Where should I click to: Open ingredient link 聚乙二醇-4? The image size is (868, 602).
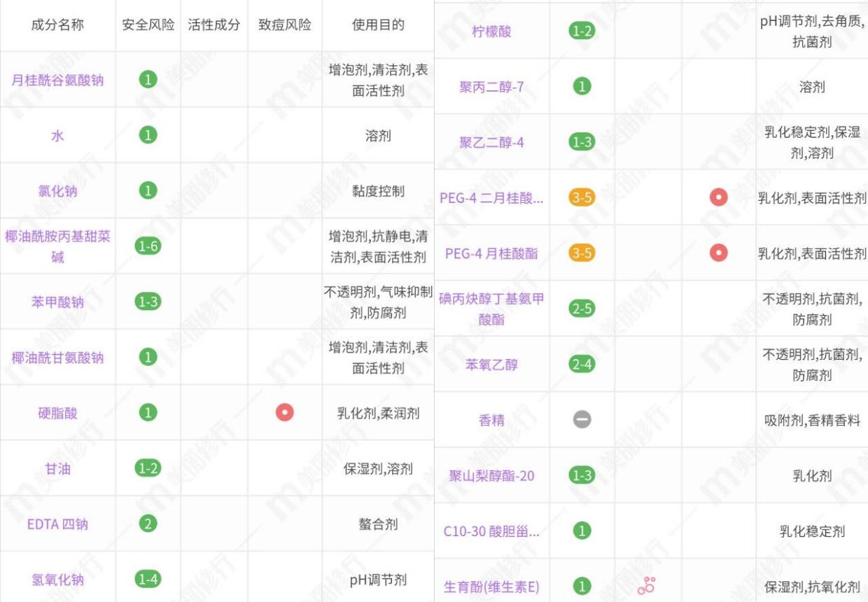(x=491, y=143)
